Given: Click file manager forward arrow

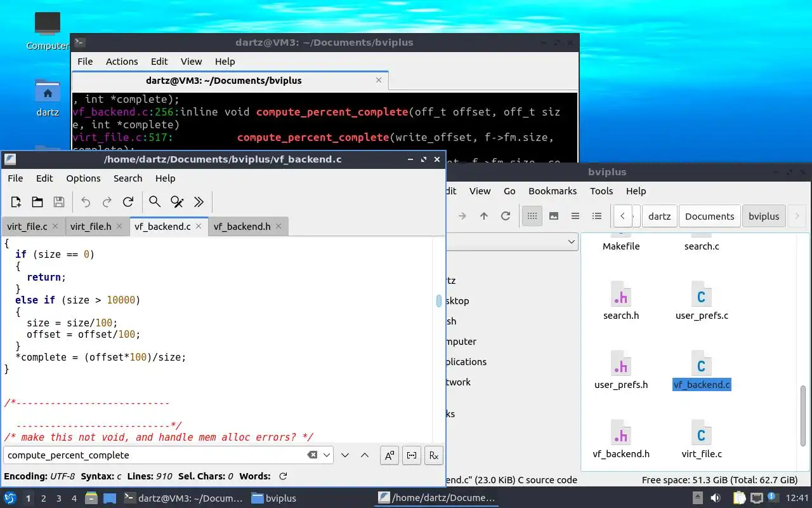Looking at the screenshot, I should click(x=462, y=216).
